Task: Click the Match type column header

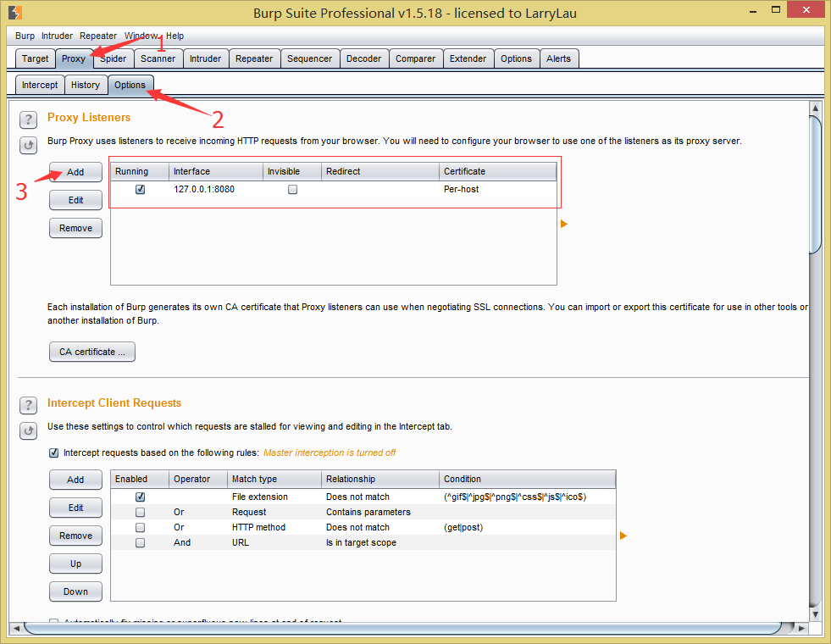Action: [x=274, y=479]
